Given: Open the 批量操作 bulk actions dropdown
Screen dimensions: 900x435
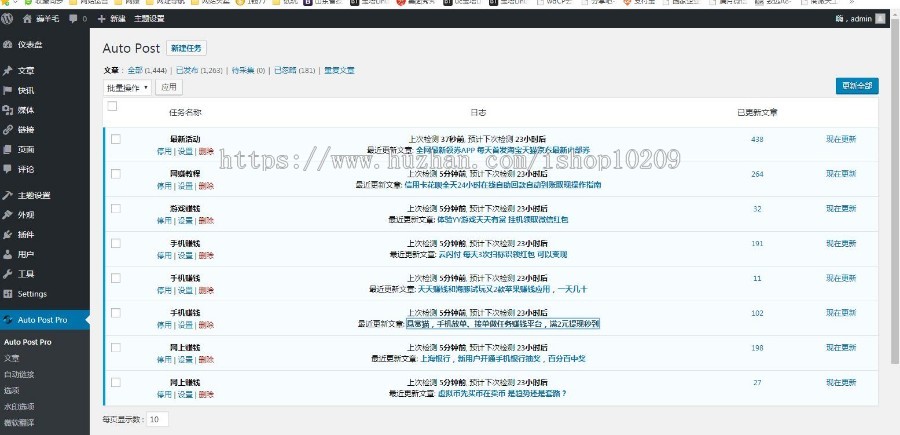Looking at the screenshot, I should pos(128,87).
